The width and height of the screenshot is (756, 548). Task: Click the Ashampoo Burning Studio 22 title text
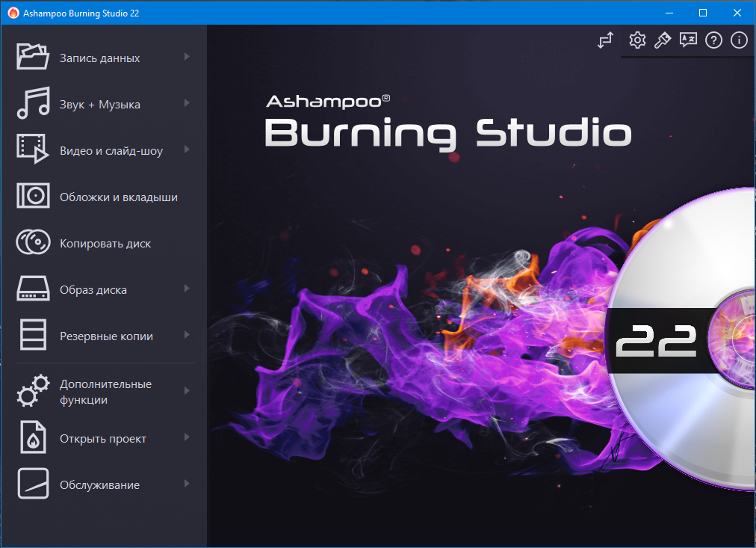point(81,13)
